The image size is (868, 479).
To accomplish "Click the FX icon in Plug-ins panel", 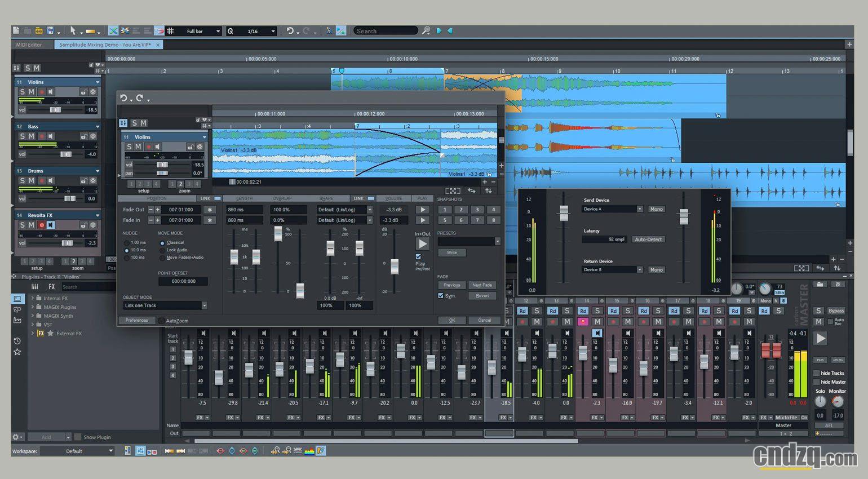I will (x=51, y=287).
